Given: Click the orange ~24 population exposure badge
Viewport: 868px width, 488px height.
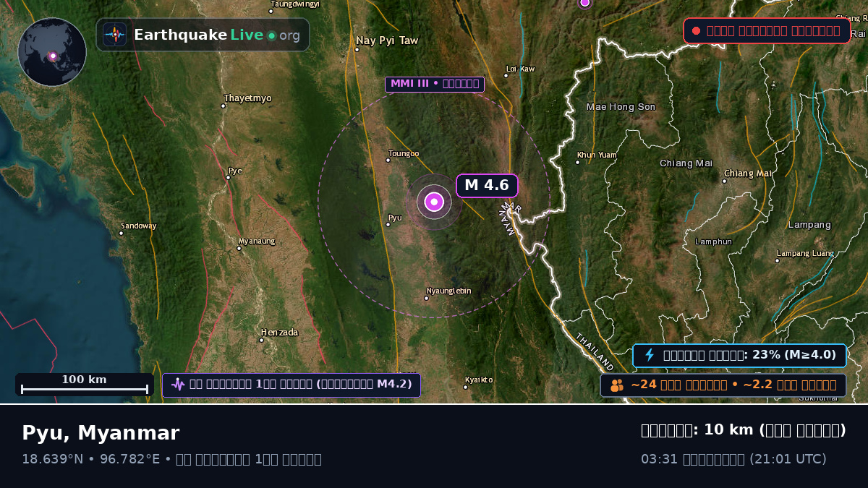Looking at the screenshot, I should coord(723,385).
